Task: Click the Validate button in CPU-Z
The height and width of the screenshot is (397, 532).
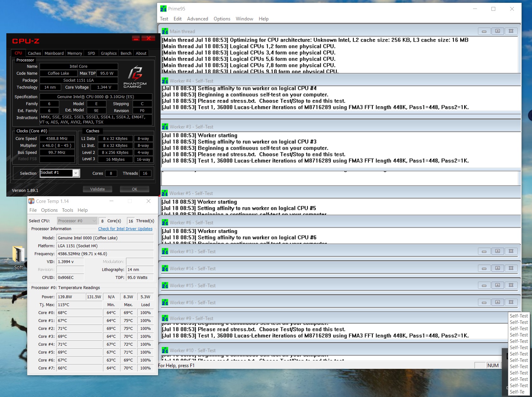Action: point(97,189)
